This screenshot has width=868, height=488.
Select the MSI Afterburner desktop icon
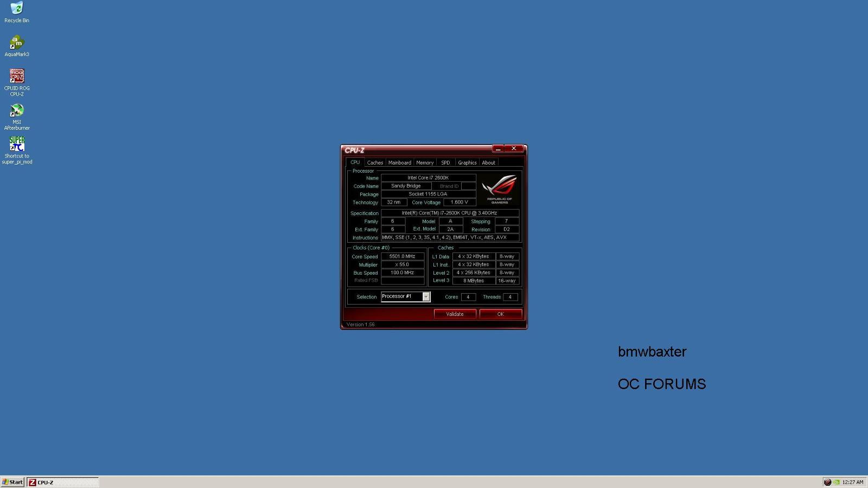(17, 117)
